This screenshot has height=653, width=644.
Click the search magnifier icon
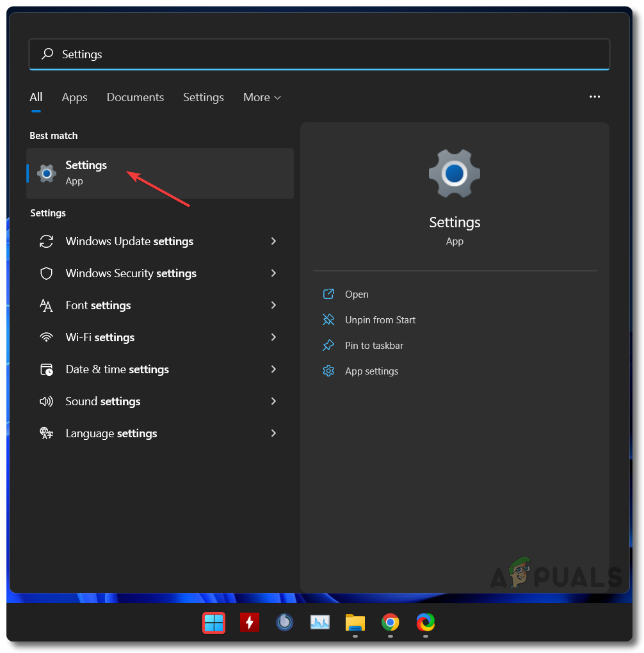tap(47, 54)
